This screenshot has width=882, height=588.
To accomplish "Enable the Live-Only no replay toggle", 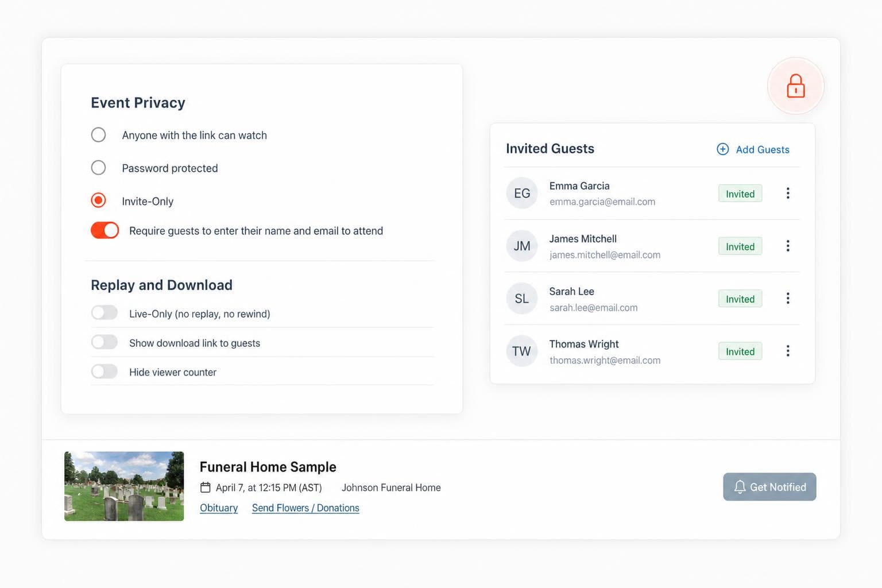I will pos(105,313).
